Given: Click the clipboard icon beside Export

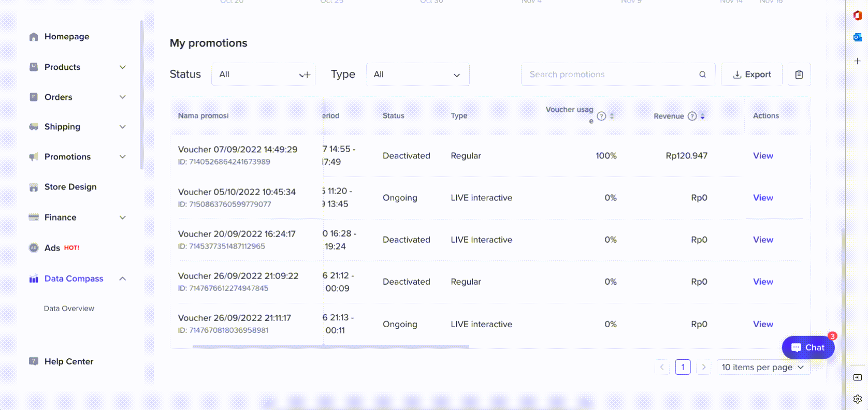Looking at the screenshot, I should (x=799, y=75).
